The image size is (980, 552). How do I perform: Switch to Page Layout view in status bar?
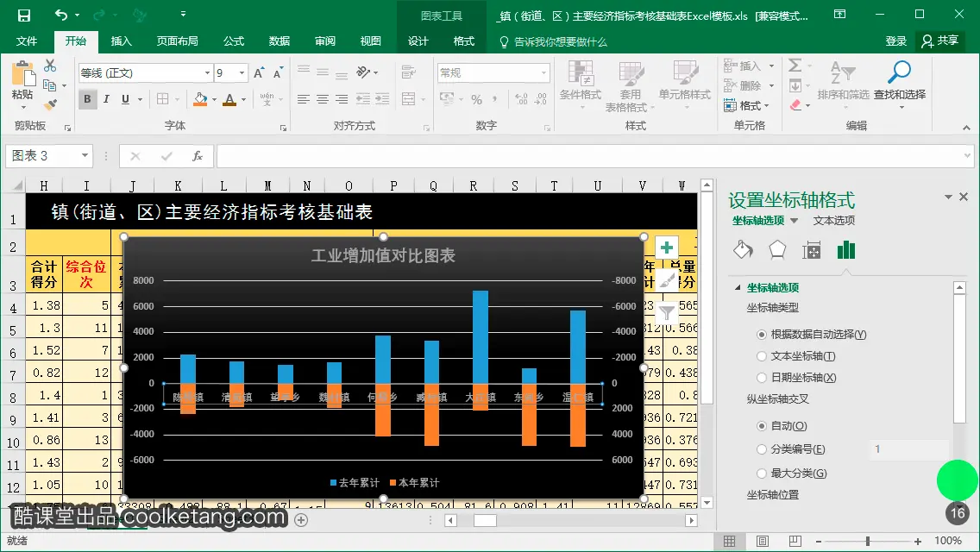click(763, 542)
